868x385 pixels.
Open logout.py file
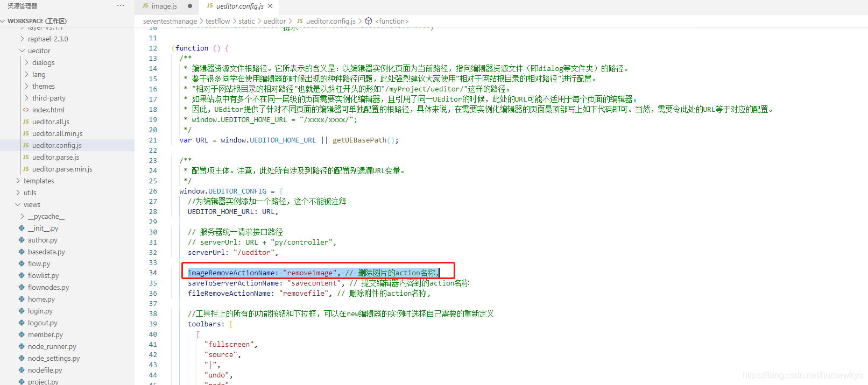tap(43, 323)
